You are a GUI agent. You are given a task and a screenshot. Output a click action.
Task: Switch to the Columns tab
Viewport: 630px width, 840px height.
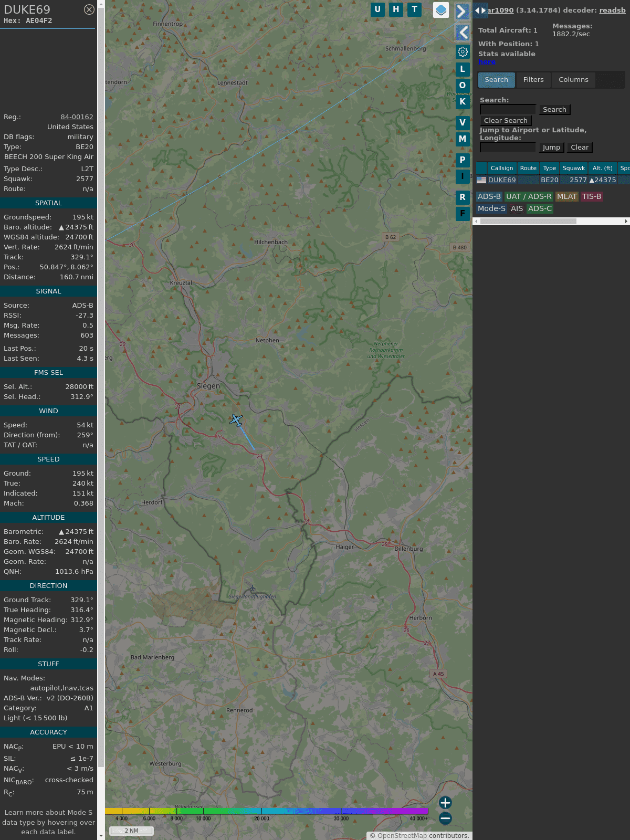[573, 80]
